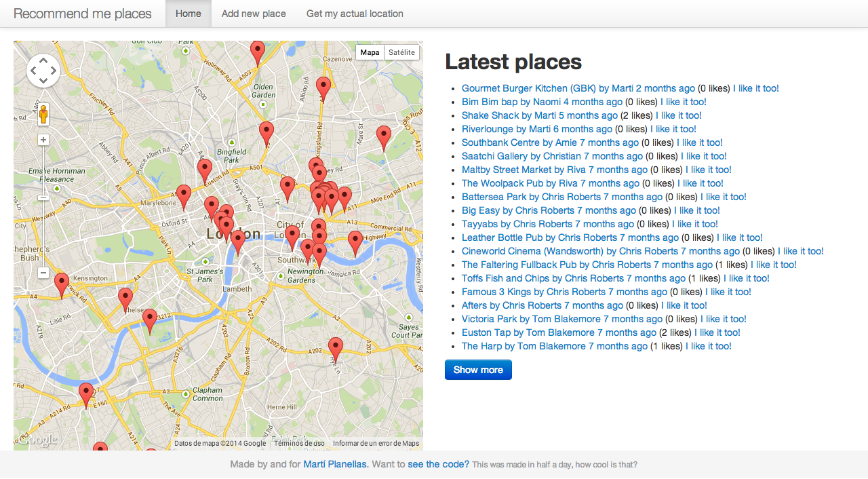The image size is (868, 479).
Task: Select Get my actual location
Action: point(355,14)
